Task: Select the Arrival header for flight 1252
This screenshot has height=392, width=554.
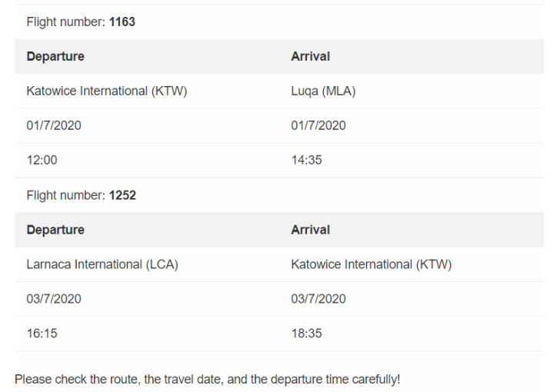Action: [310, 230]
